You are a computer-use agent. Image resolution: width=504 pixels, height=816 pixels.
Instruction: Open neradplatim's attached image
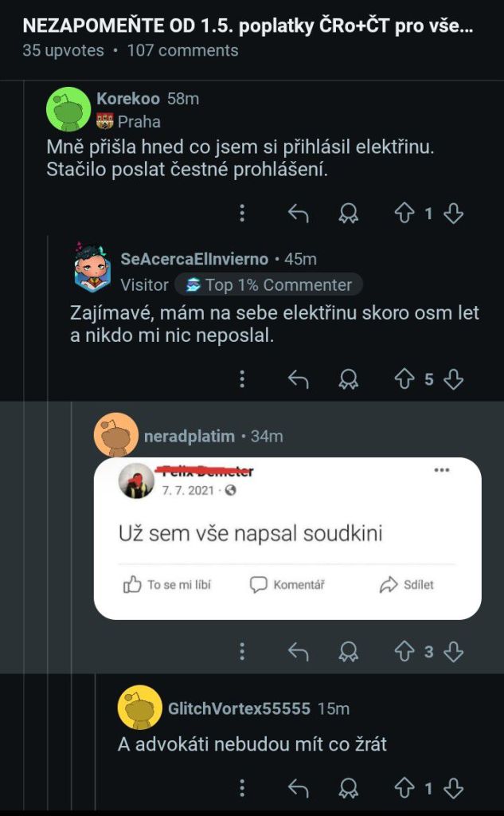point(287,539)
